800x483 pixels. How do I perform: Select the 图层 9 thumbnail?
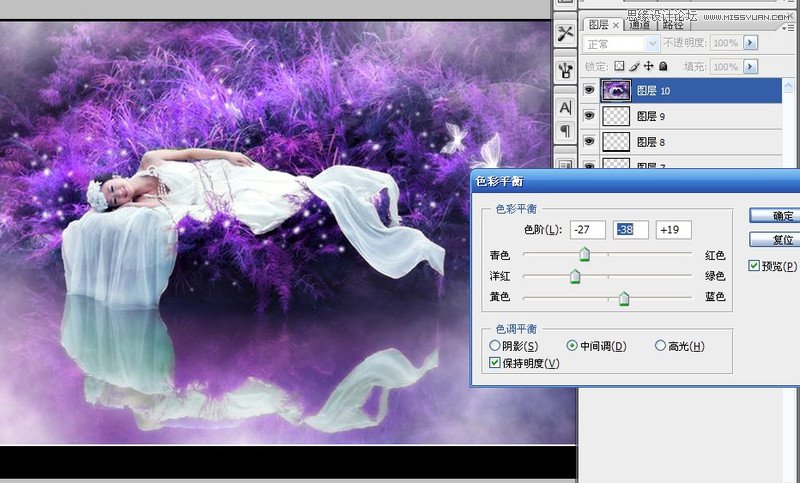click(x=616, y=116)
